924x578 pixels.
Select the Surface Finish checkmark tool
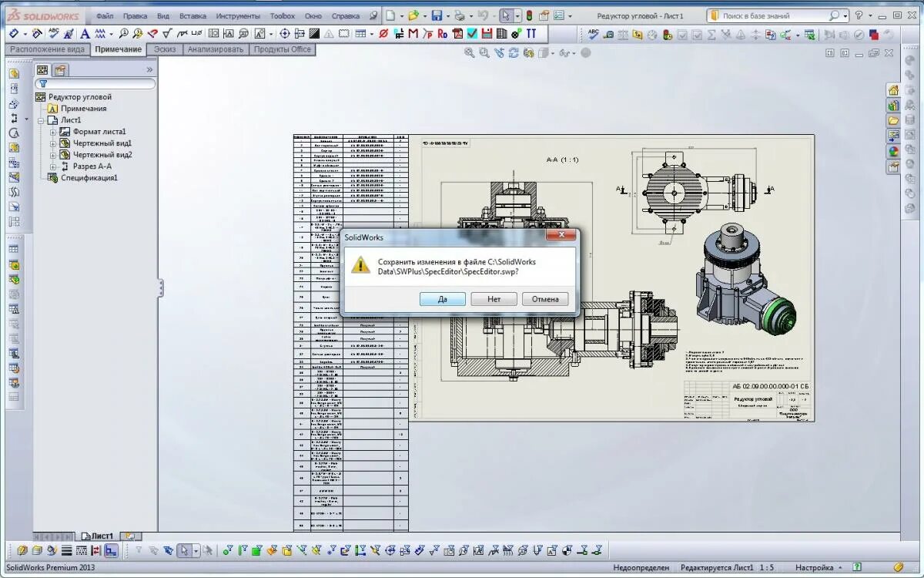pos(167,34)
